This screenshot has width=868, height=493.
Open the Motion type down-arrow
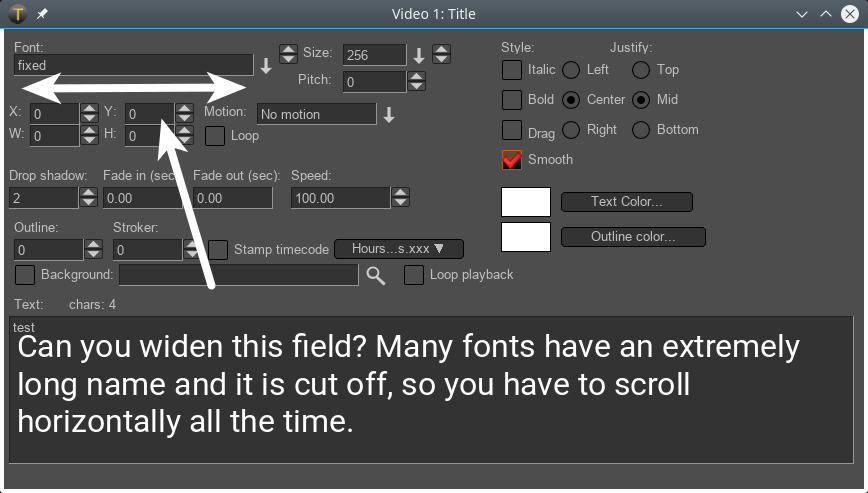coord(389,115)
